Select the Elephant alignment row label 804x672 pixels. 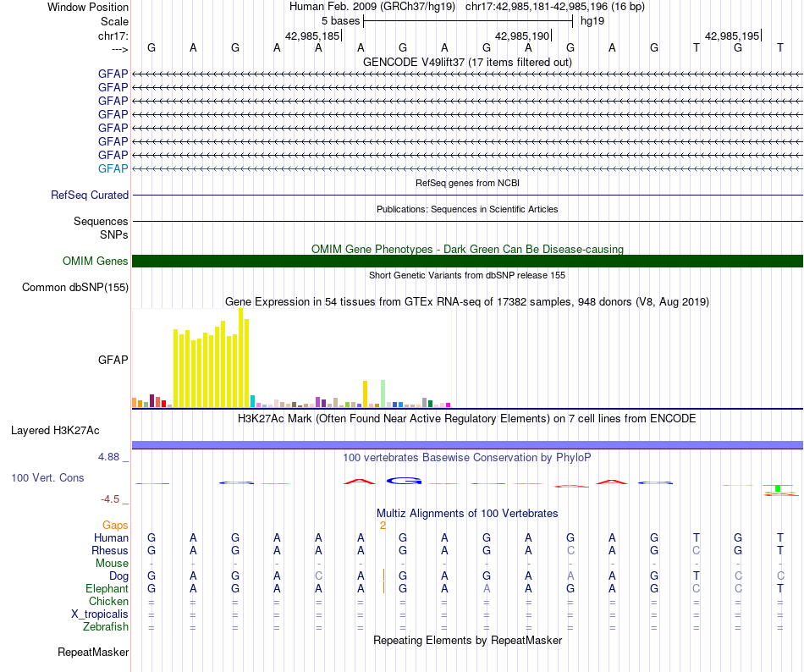[x=107, y=588]
